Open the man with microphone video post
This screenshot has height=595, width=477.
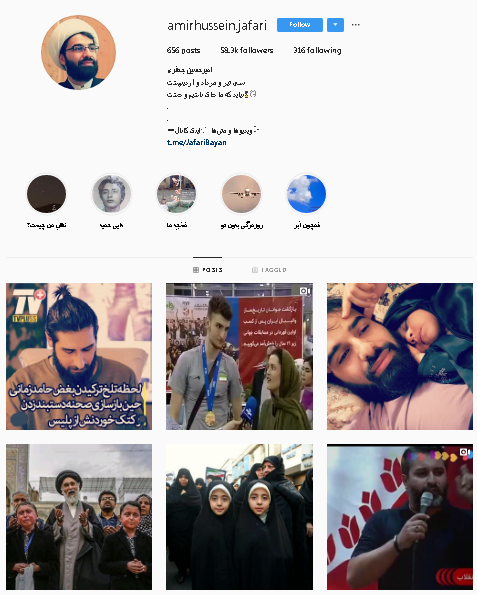400,517
